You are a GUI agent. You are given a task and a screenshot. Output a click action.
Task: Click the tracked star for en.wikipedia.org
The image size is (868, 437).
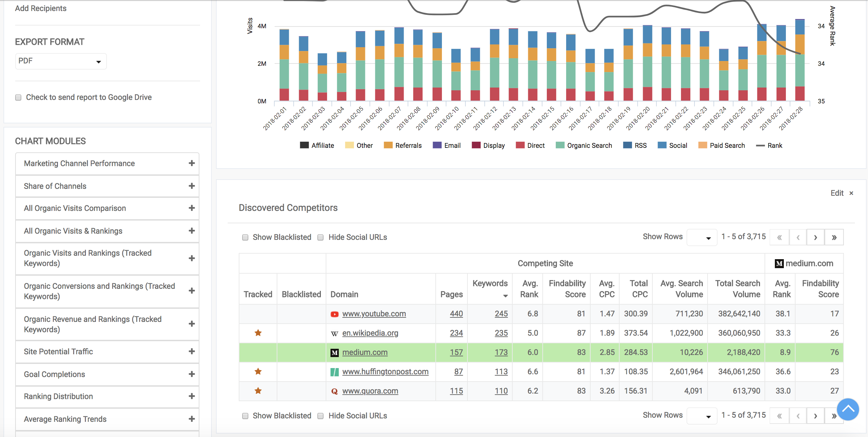point(258,333)
